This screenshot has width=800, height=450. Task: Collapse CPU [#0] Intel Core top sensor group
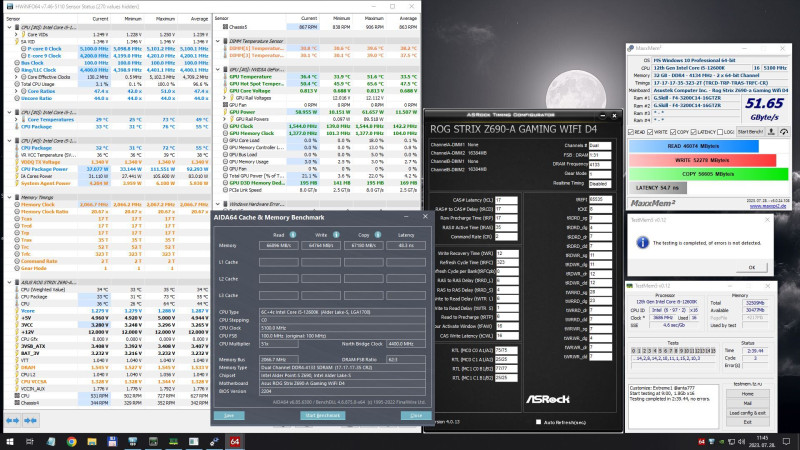pyautogui.click(x=10, y=28)
